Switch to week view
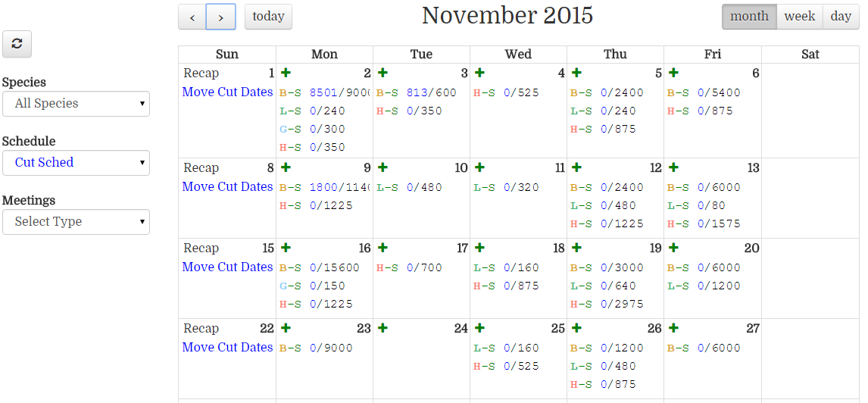The height and width of the screenshot is (403, 868). pyautogui.click(x=799, y=17)
